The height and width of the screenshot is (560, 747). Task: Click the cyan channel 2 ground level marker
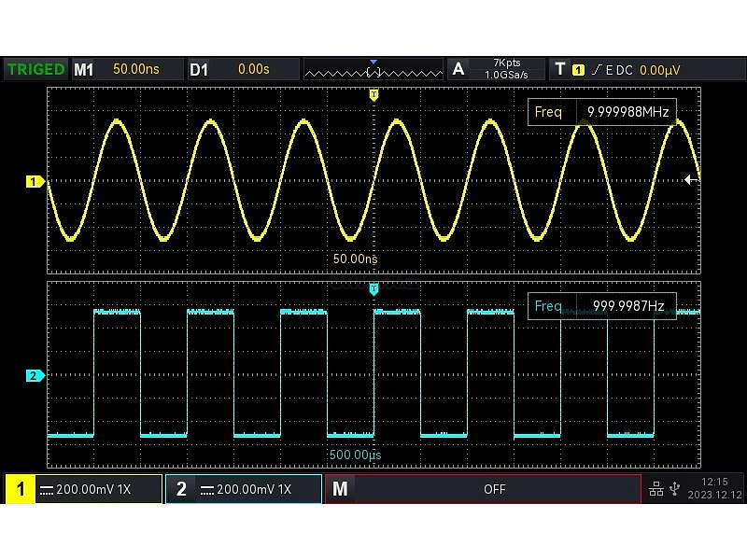(x=35, y=376)
